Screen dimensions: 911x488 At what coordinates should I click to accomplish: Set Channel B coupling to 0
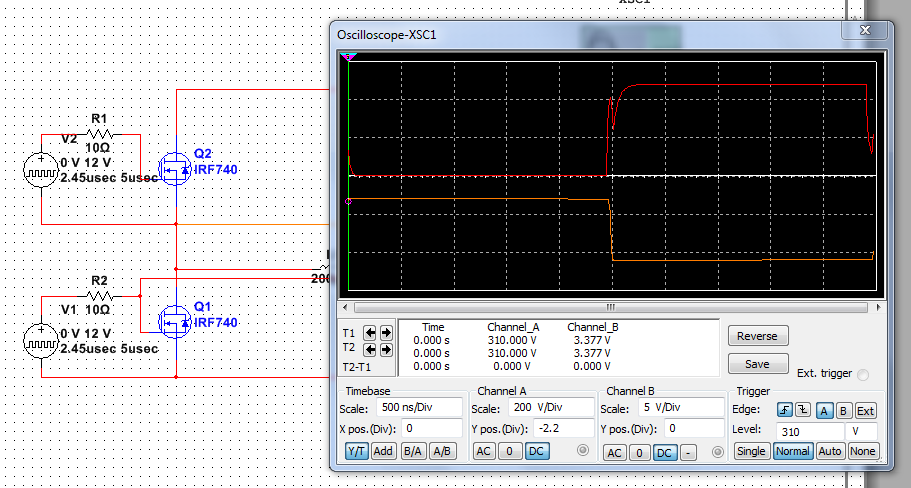click(639, 452)
